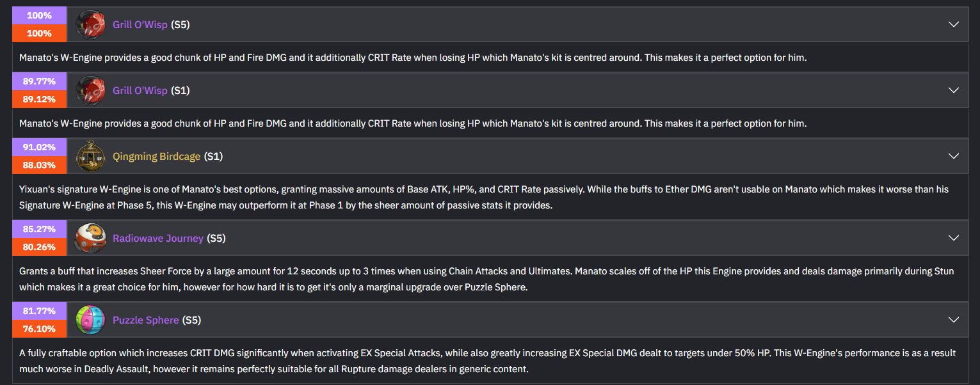Expand the Grill O'Wisp (S5) row chevron
This screenshot has width=980, height=385.
953,25
